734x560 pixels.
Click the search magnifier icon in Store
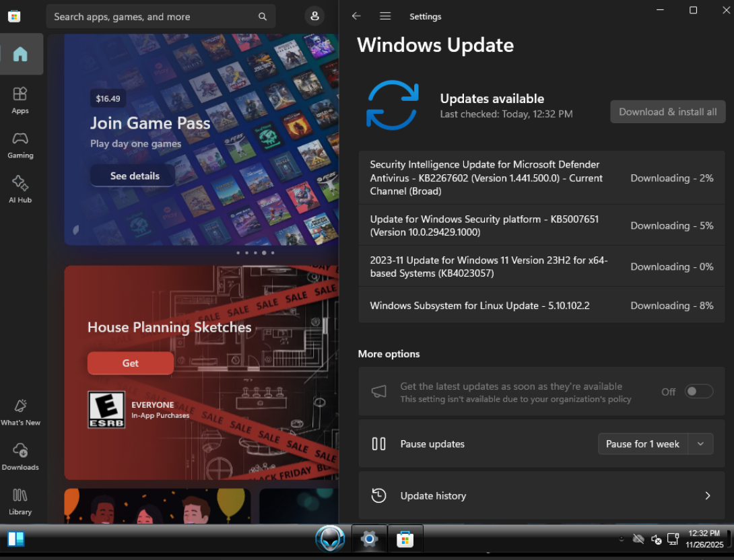click(x=263, y=17)
